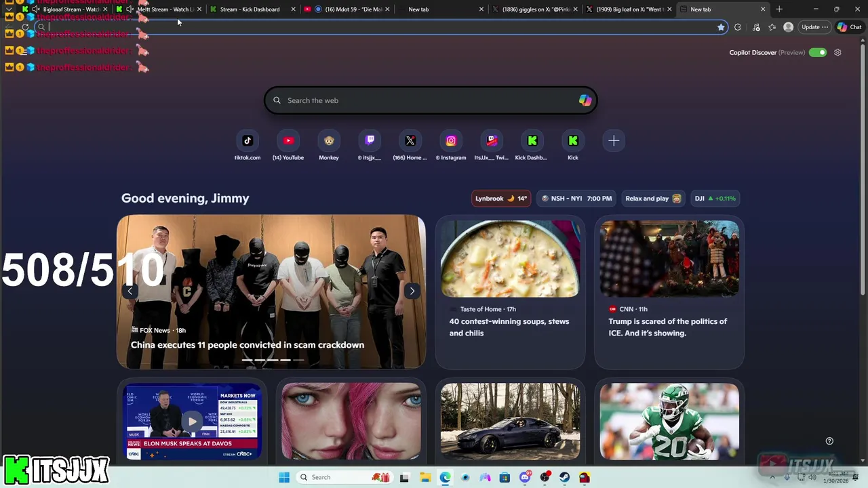Open the volume tray icon
This screenshot has width=868, height=488.
812,477
